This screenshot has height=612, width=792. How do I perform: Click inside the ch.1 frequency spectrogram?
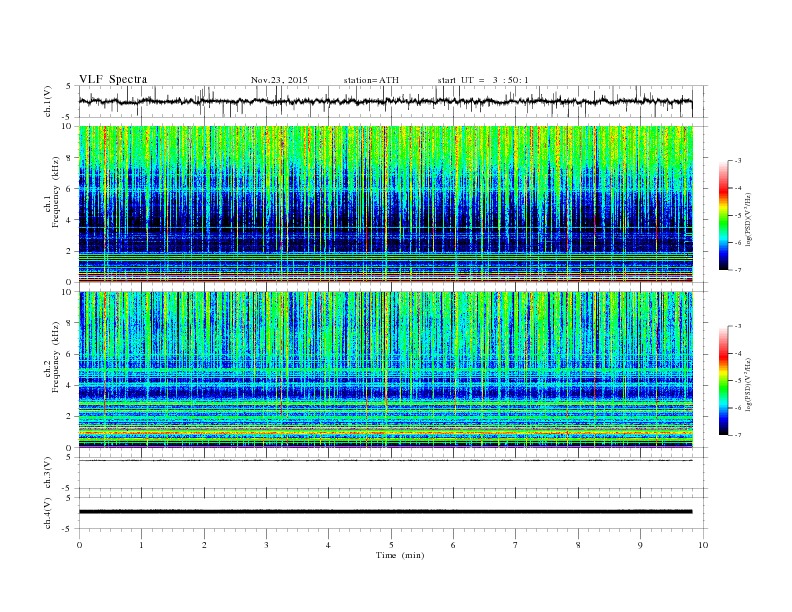[385, 204]
